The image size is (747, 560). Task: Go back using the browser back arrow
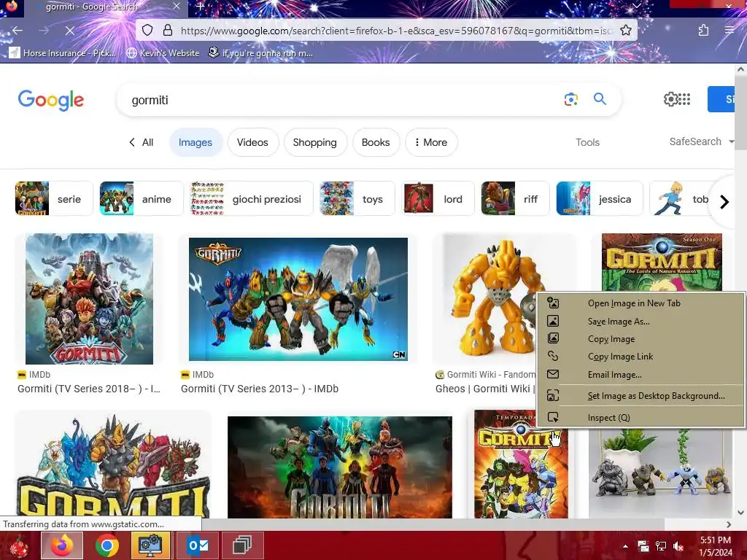[x=18, y=31]
